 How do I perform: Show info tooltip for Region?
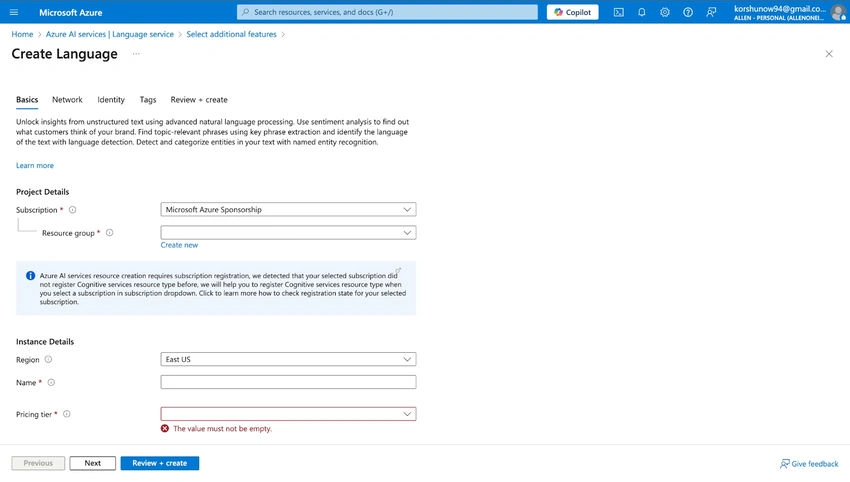[x=48, y=359]
